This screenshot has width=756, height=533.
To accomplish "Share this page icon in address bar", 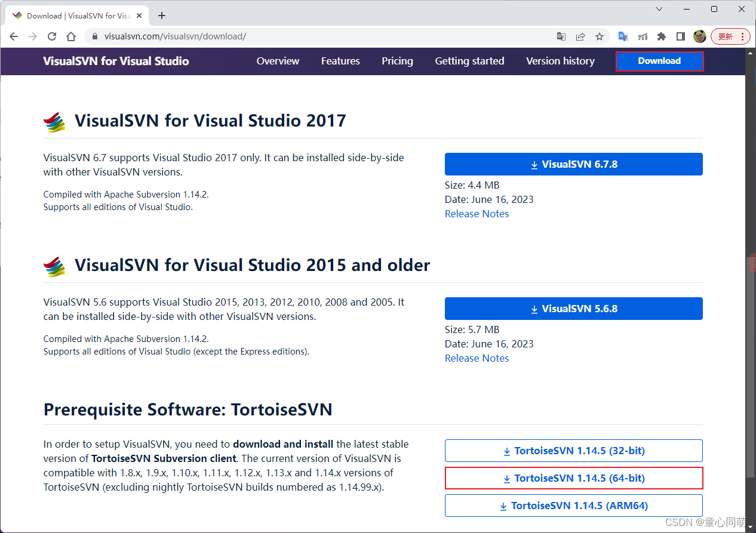I will [x=580, y=36].
